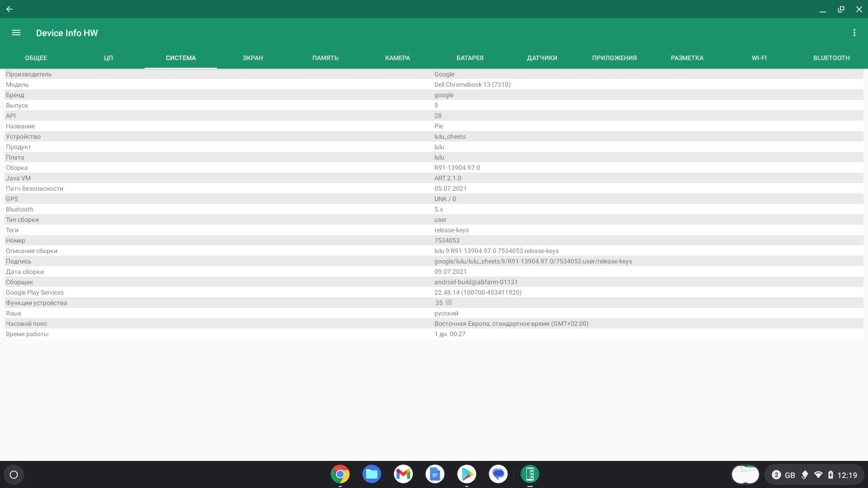Open Chrome from the shelf
Viewport: 868px width, 488px height.
click(340, 474)
